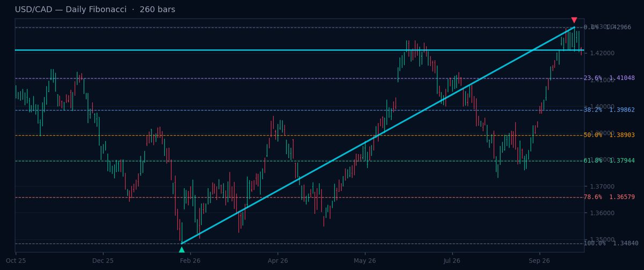Click the Feb 26 date axis label
The width and height of the screenshot is (644, 270).
(191, 260)
